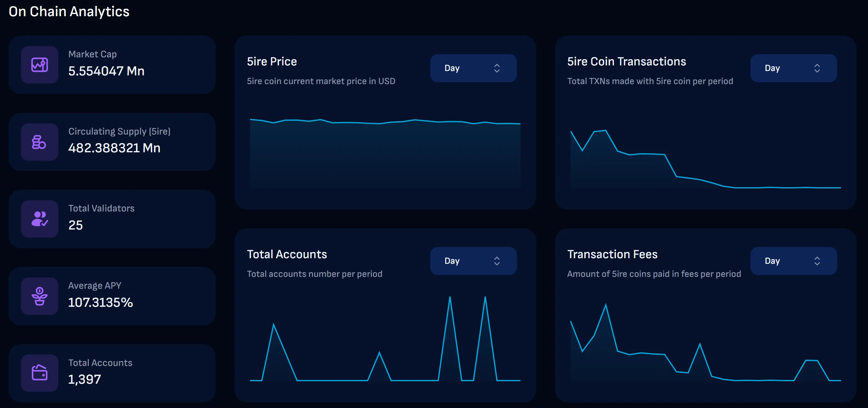This screenshot has width=868, height=408.
Task: Click the Market Cap label
Action: click(x=92, y=54)
